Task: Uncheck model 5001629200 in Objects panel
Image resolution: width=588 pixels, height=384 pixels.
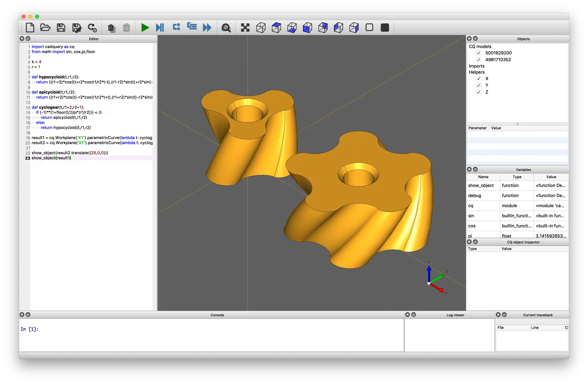Action: coord(479,53)
